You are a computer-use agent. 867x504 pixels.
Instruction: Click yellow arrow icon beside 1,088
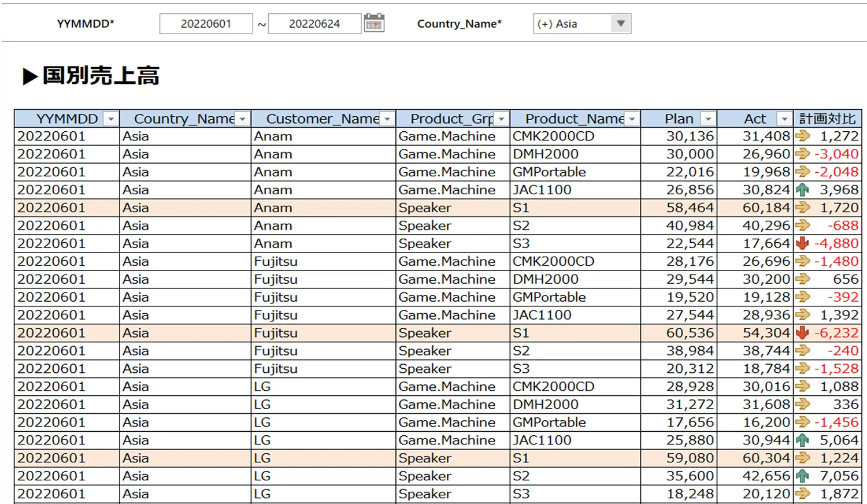[x=802, y=387]
